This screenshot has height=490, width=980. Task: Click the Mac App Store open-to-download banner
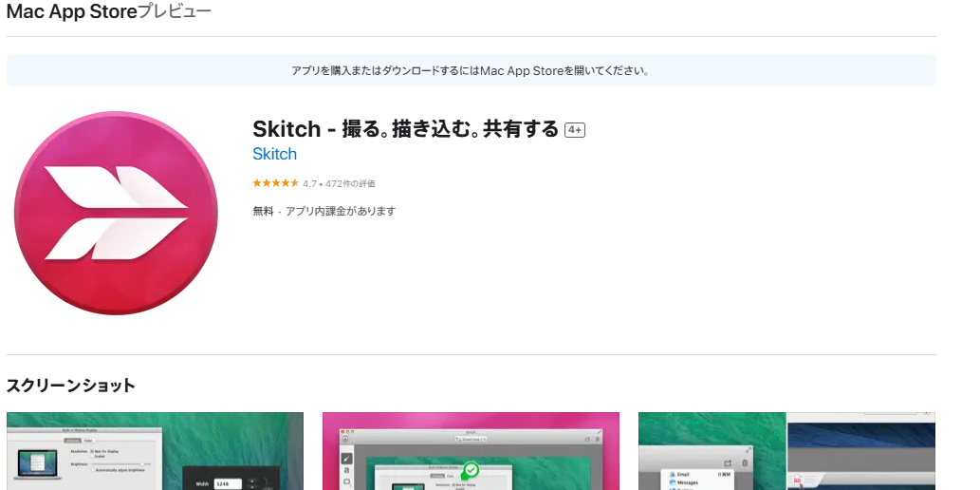coord(471,70)
